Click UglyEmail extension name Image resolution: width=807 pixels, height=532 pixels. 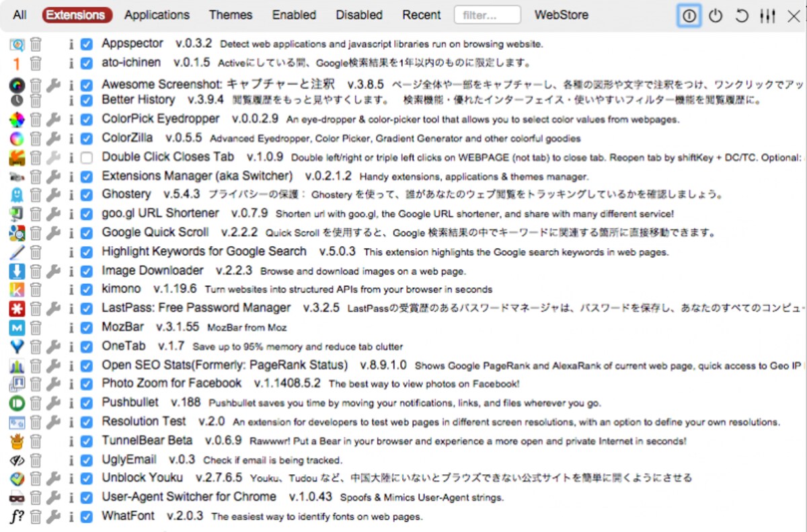(129, 460)
